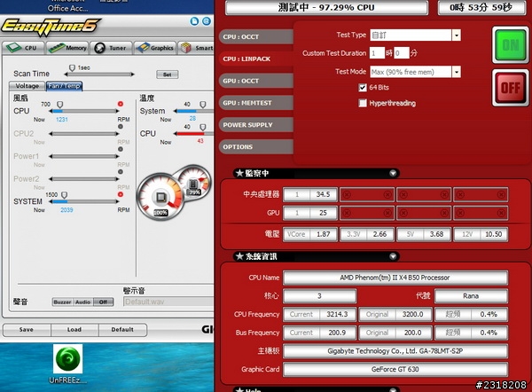
Task: Click the Set button for Scan Time
Action: pos(168,74)
